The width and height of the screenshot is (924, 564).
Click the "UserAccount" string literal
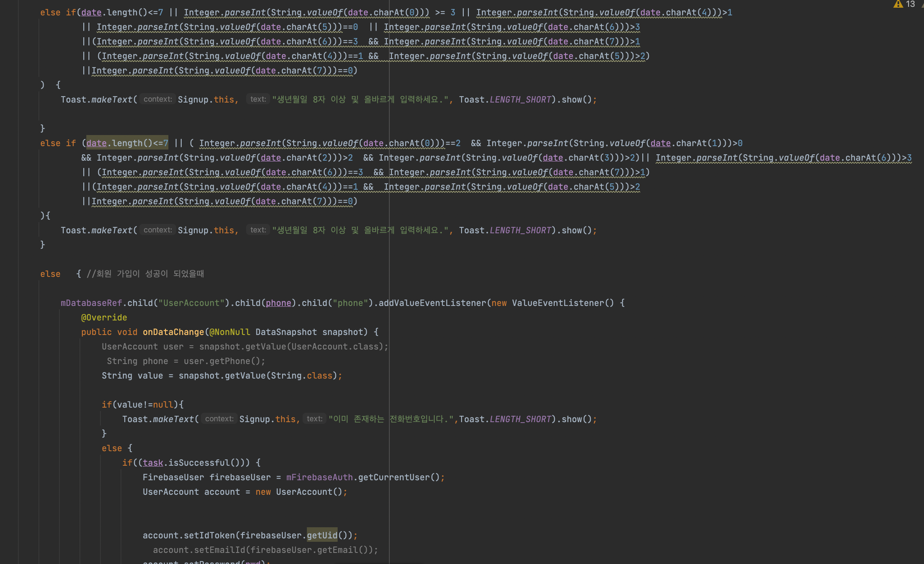pyautogui.click(x=191, y=303)
